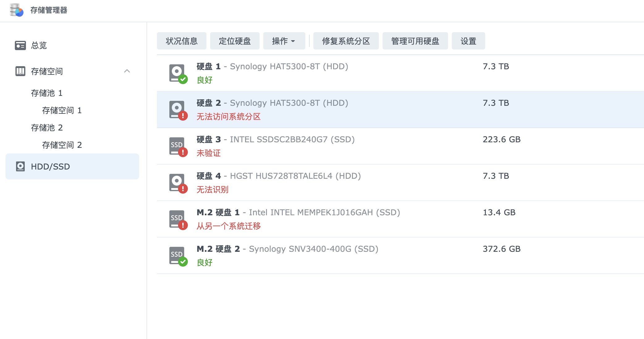
Task: Open the HDD/SSD section
Action: click(x=72, y=166)
